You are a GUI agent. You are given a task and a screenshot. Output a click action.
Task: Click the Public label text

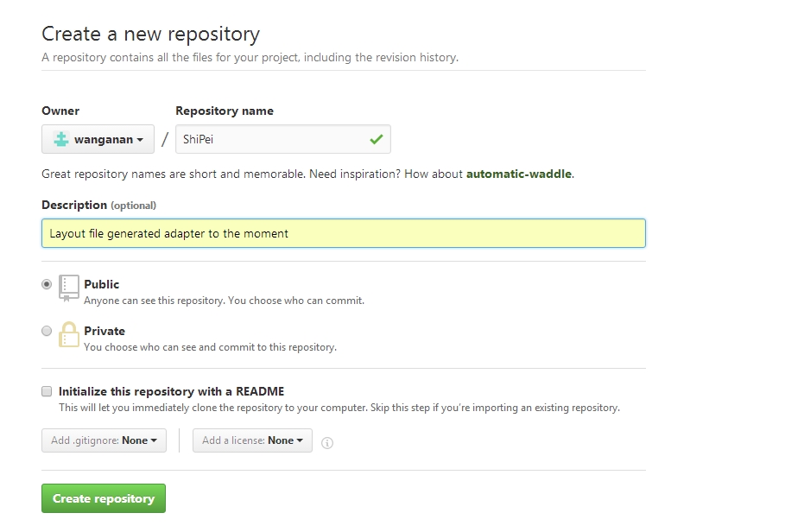(102, 284)
